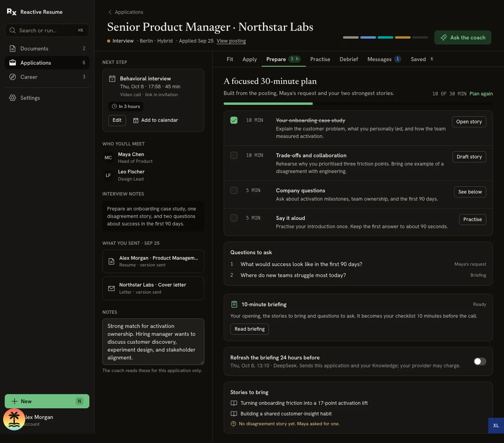
Task: Click the book icon for Turning onboarding friction story
Action: click(234, 403)
